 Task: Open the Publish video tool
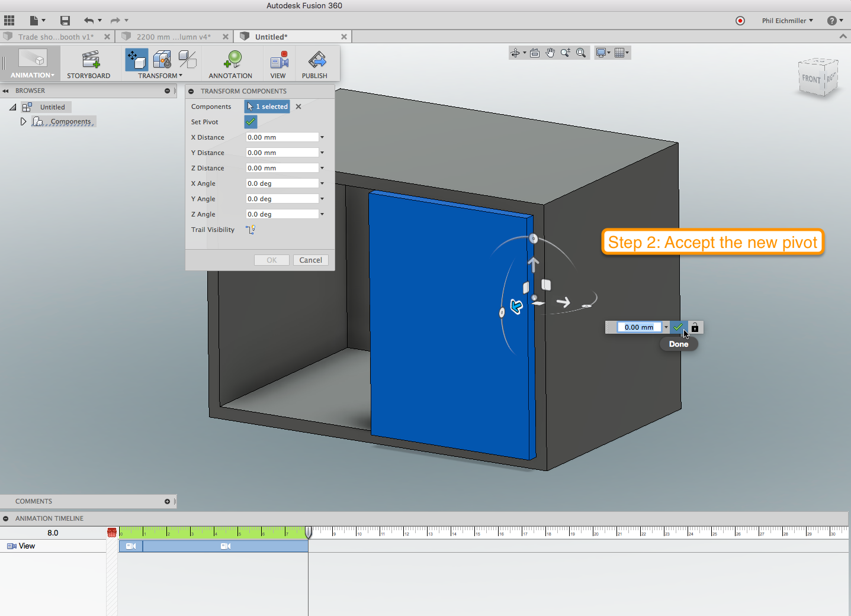coord(314,64)
